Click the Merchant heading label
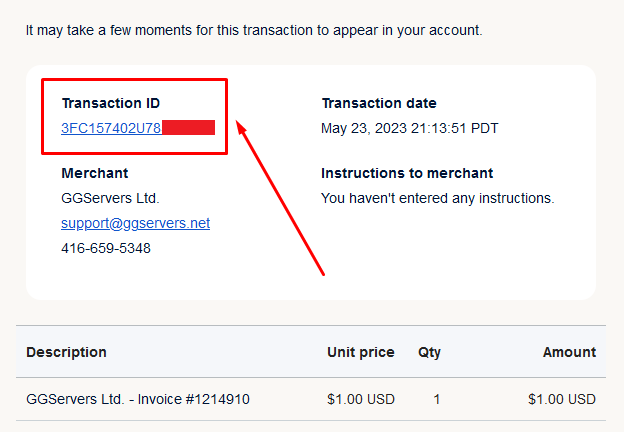The height and width of the screenshot is (432, 624). (x=95, y=173)
